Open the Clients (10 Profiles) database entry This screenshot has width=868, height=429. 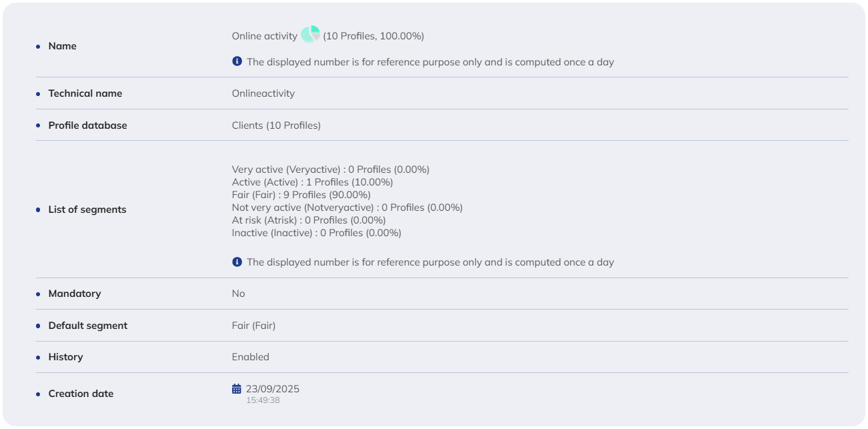point(276,125)
